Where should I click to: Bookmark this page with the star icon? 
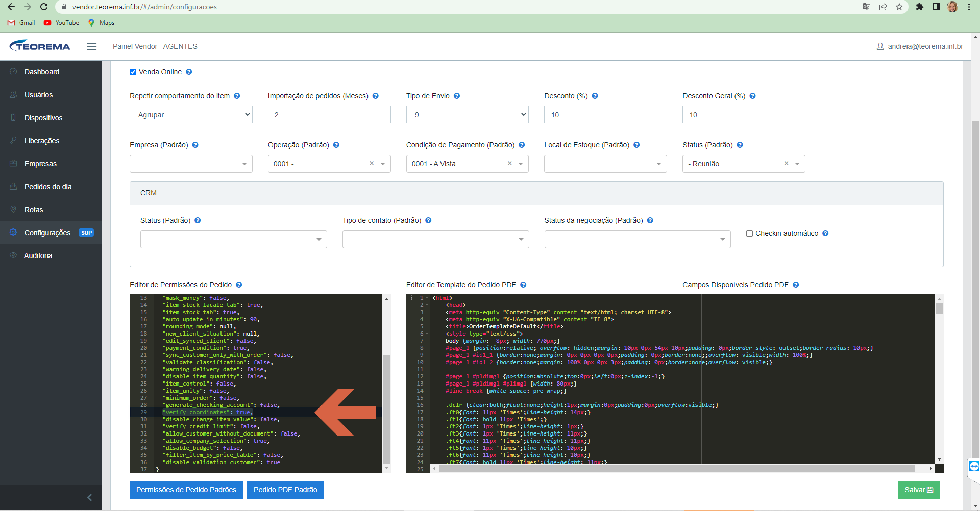[x=899, y=7]
